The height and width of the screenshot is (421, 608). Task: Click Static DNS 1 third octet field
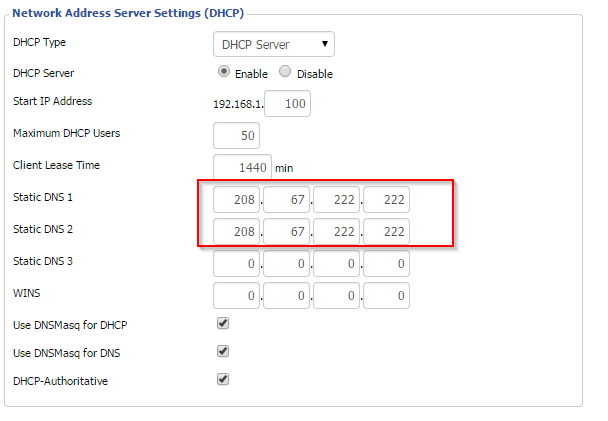336,200
